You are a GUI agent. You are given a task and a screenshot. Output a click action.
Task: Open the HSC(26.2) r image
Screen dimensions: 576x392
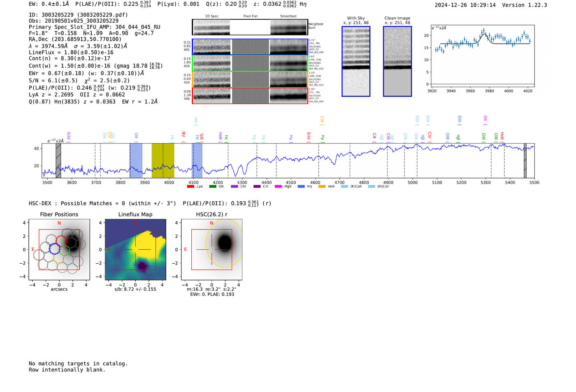coord(211,249)
